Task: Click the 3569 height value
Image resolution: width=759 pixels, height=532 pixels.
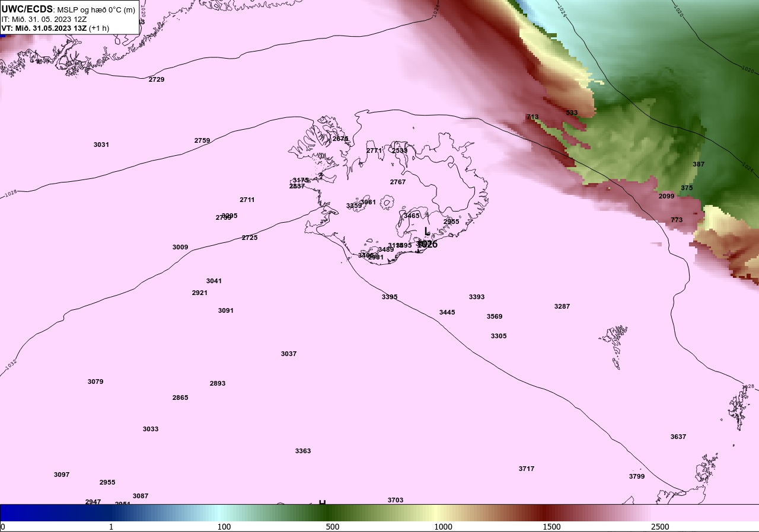Action: click(x=495, y=316)
